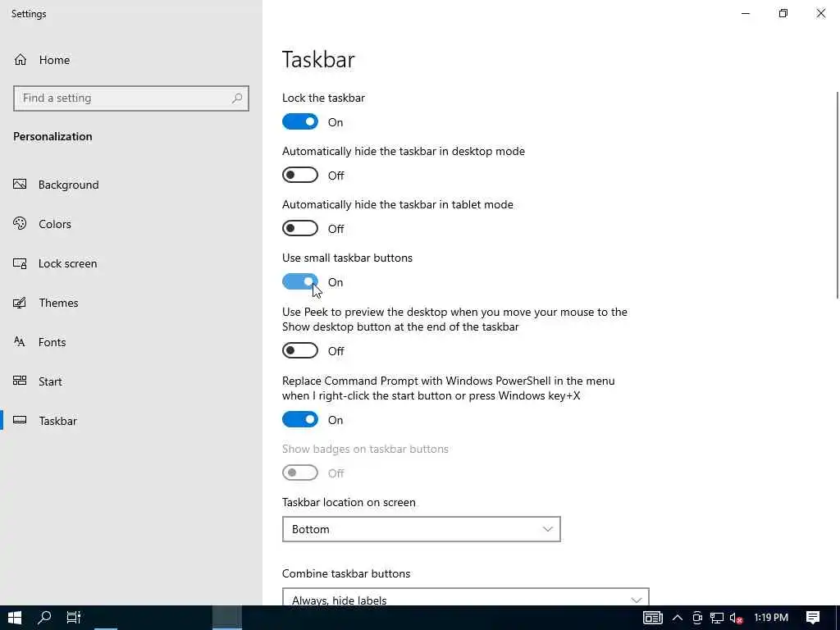Viewport: 840px width, 630px height.
Task: Click the Meet Now camera tray icon
Action: [x=697, y=618]
